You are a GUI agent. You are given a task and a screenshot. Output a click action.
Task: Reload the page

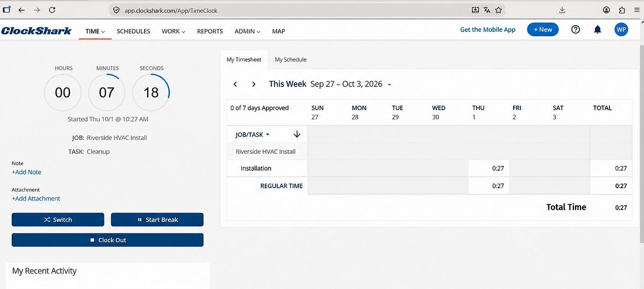coord(52,10)
